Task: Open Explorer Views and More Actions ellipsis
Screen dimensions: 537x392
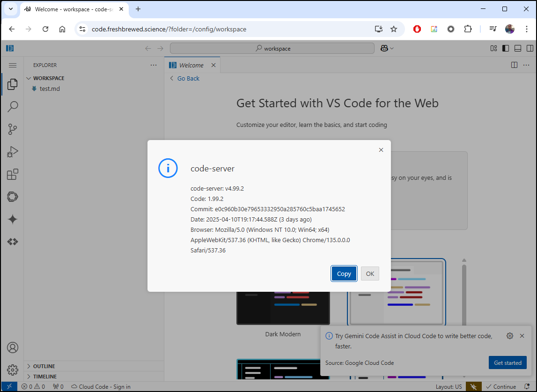Action: pos(154,65)
